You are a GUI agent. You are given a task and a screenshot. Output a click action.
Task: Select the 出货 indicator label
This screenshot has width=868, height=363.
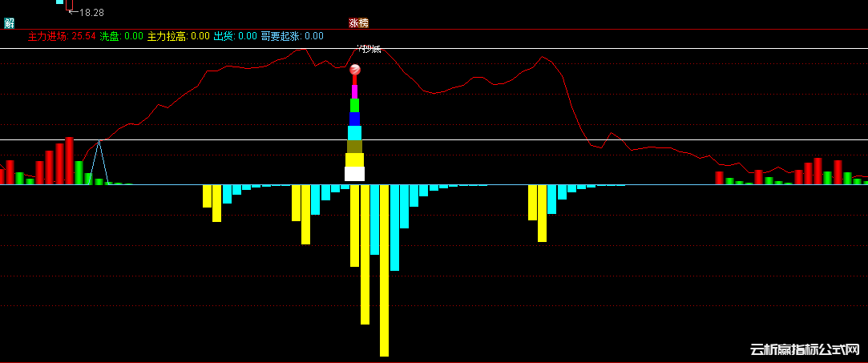pyautogui.click(x=235, y=36)
